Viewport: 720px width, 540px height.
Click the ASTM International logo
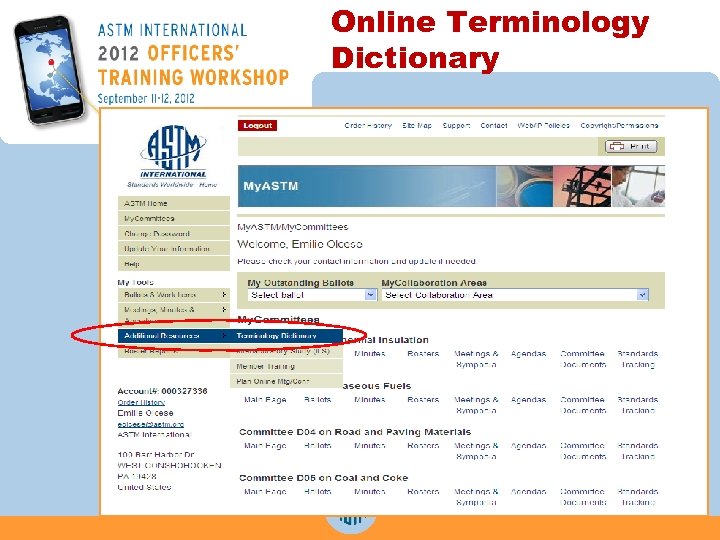173,155
